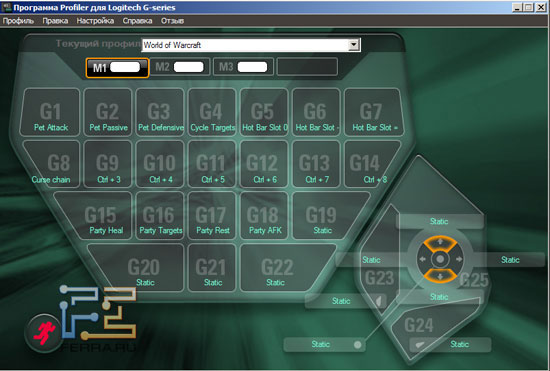Select G17 Party Rest key
The image size is (550, 371).
tap(212, 216)
